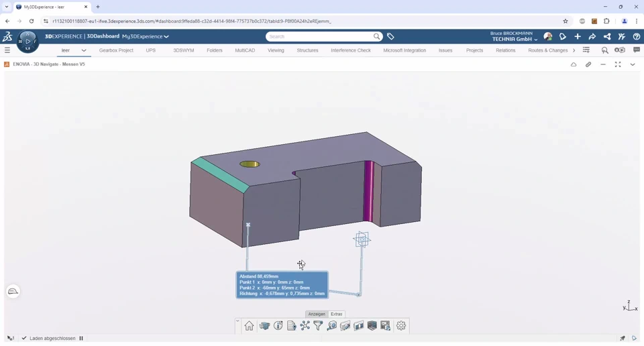Switch to the Extras toolbar tab
Viewport: 644px width, 346px height.
coord(336,314)
